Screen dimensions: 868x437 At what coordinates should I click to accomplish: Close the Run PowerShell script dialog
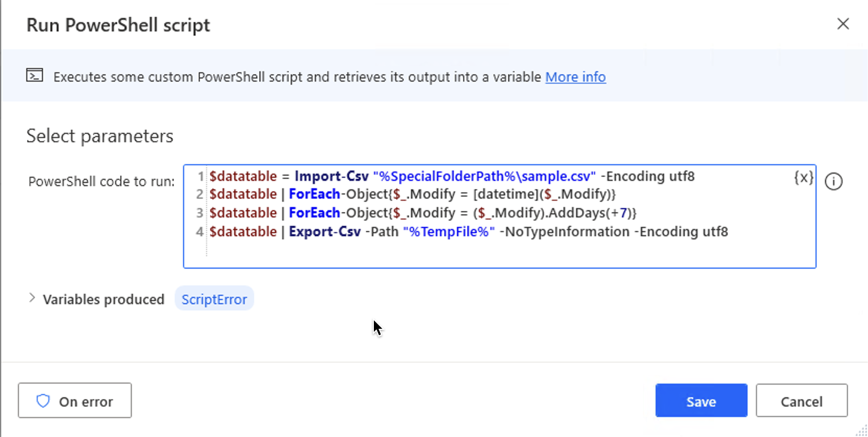(843, 24)
